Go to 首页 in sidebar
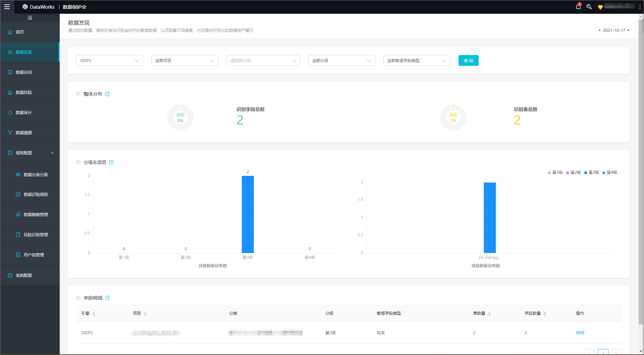Viewport: 644px width, 355px height. pos(30,32)
